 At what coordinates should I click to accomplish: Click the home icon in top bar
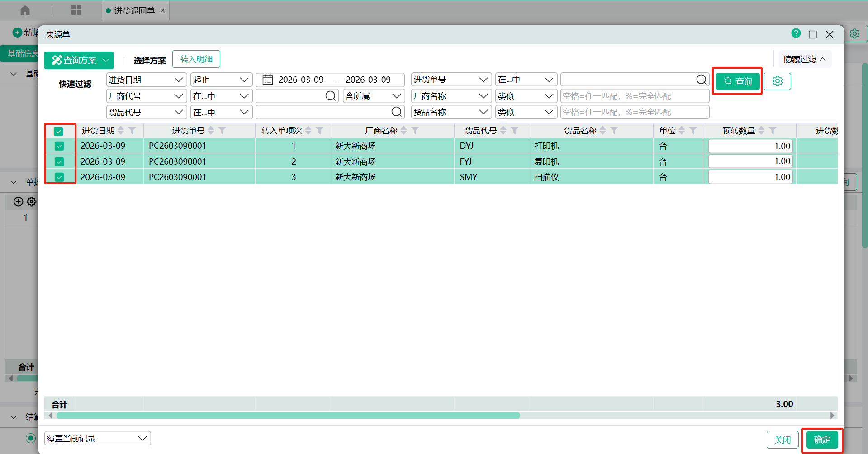[x=25, y=10]
